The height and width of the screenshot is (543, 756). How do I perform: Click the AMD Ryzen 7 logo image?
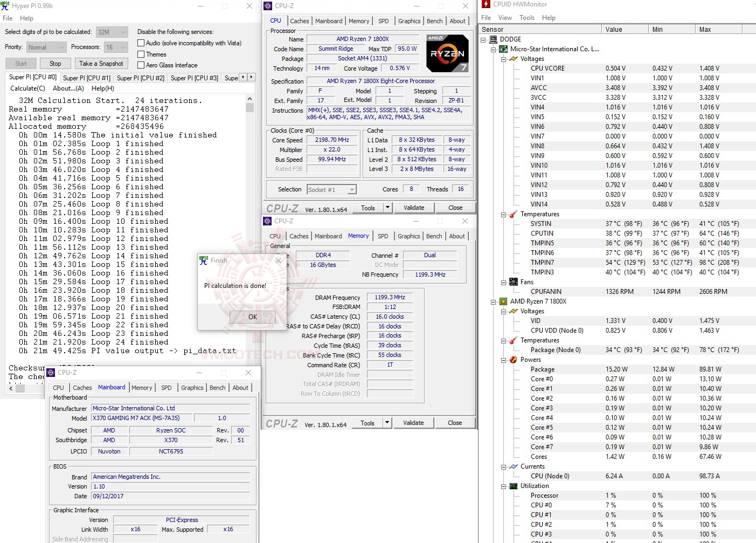click(x=447, y=53)
